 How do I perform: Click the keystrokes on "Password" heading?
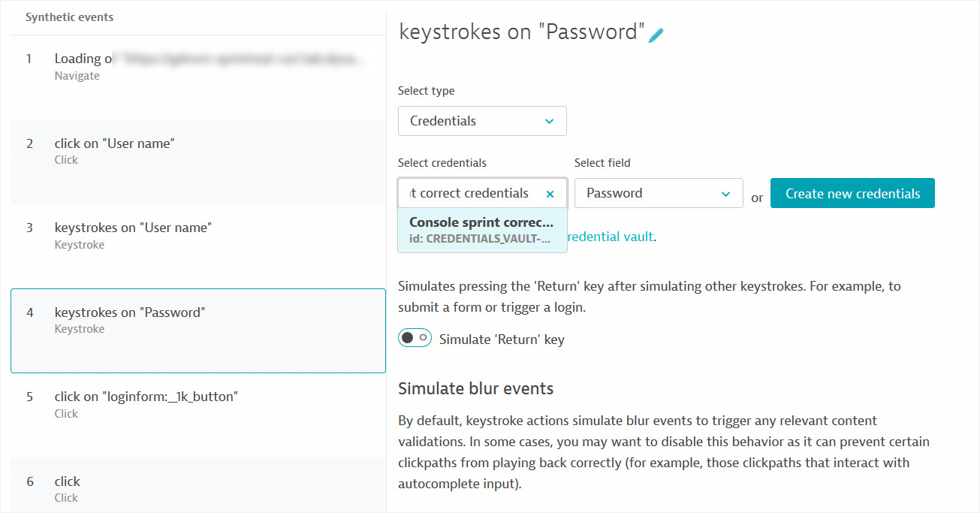[522, 32]
